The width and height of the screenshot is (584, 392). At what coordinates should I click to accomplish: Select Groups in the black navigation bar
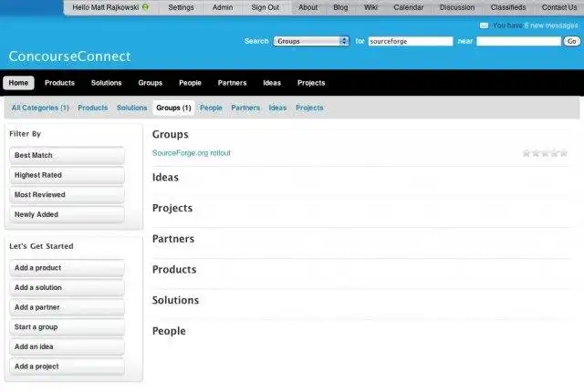[x=150, y=83]
